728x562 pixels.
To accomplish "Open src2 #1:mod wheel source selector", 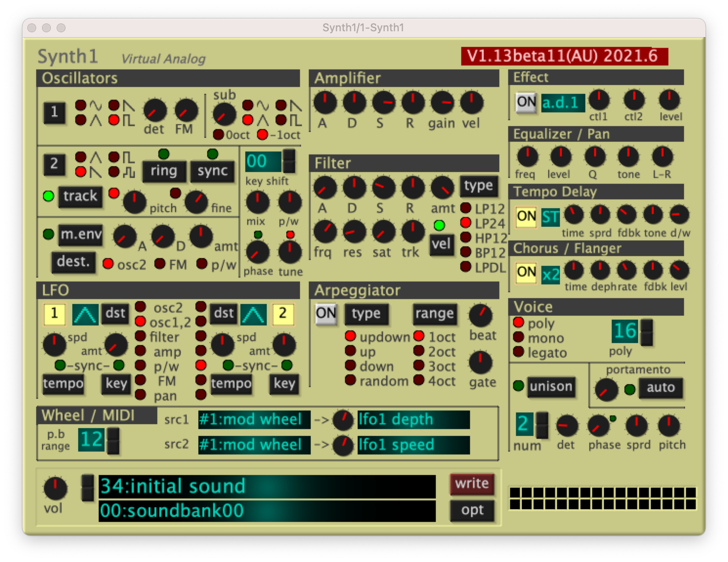I will coord(254,445).
